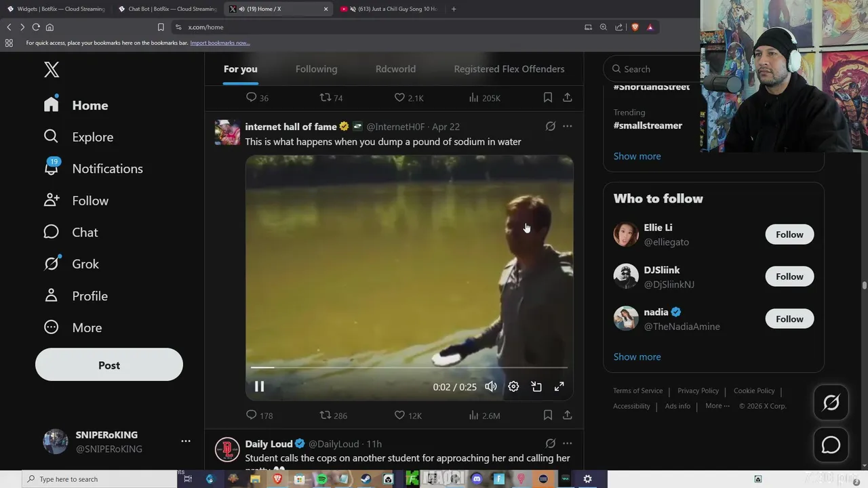Bookmark the top post with 205K views

[x=547, y=98]
